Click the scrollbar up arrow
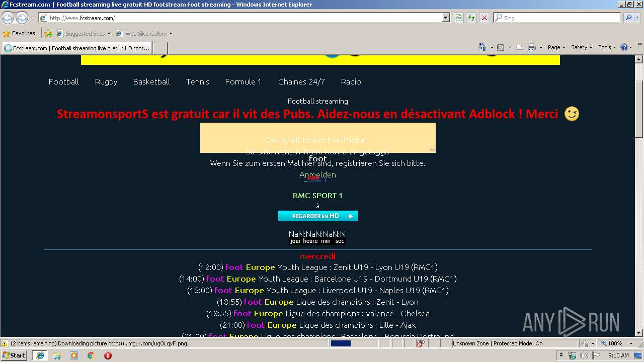The height and width of the screenshot is (362, 644). pos(639,59)
